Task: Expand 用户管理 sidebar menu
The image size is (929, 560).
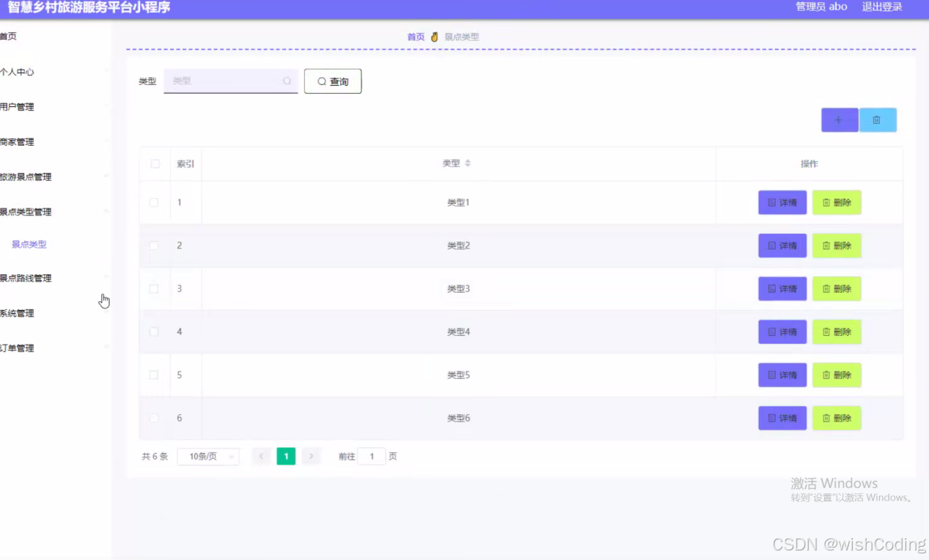Action: [x=55, y=107]
